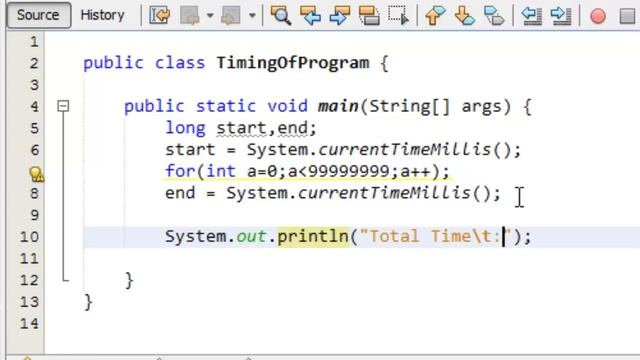Toggle Highlight Search icon
The image size is (640, 360).
pos(369,16)
